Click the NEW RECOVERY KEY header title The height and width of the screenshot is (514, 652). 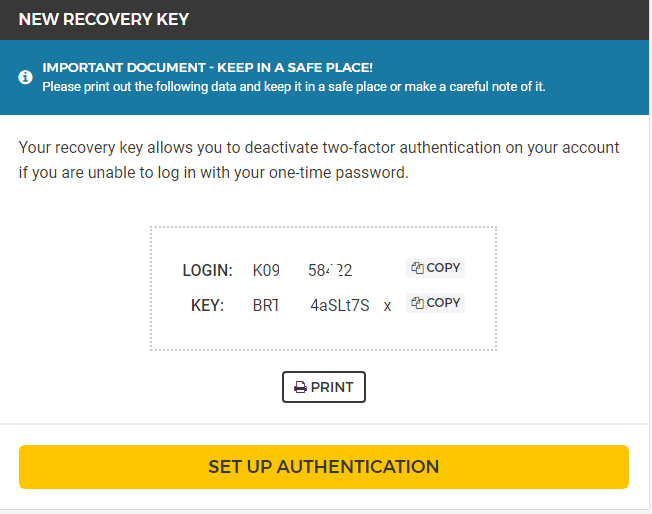pos(104,20)
